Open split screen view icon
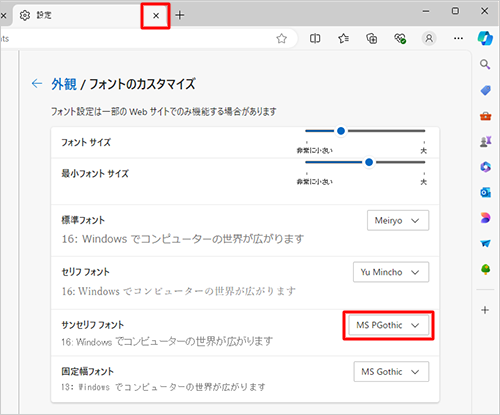This screenshot has width=500, height=415. click(x=315, y=39)
